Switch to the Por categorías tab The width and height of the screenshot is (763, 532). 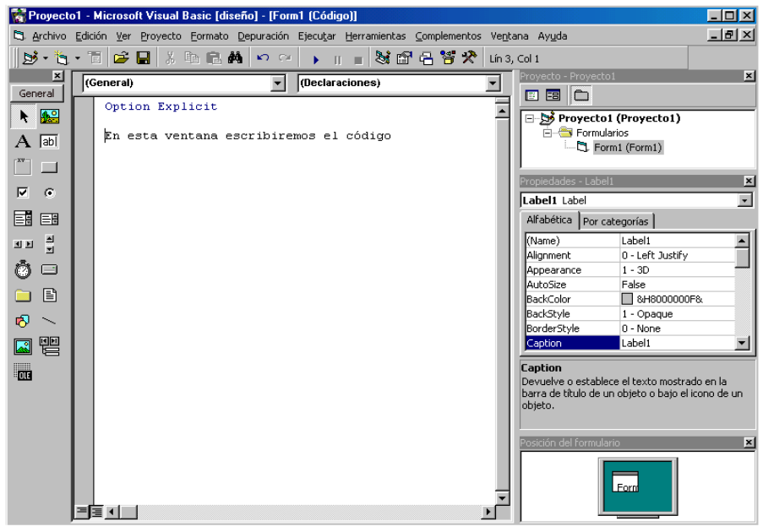[x=616, y=222]
